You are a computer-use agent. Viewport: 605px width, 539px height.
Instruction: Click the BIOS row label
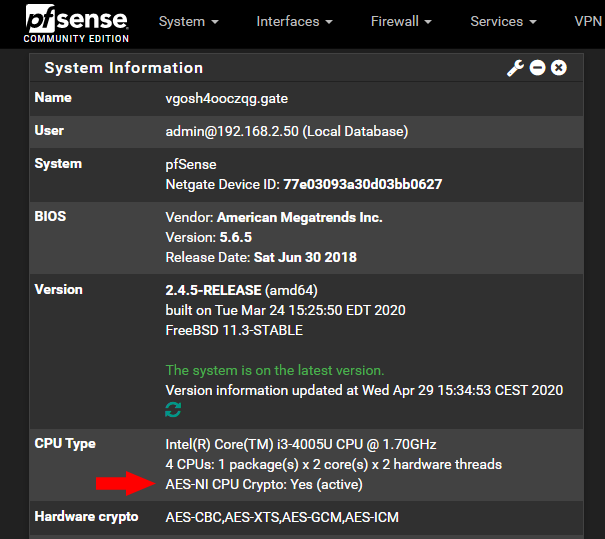[50, 216]
